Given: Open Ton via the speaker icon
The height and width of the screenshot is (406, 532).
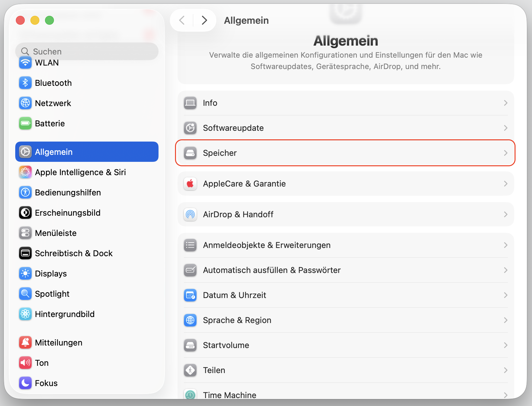Looking at the screenshot, I should point(25,363).
